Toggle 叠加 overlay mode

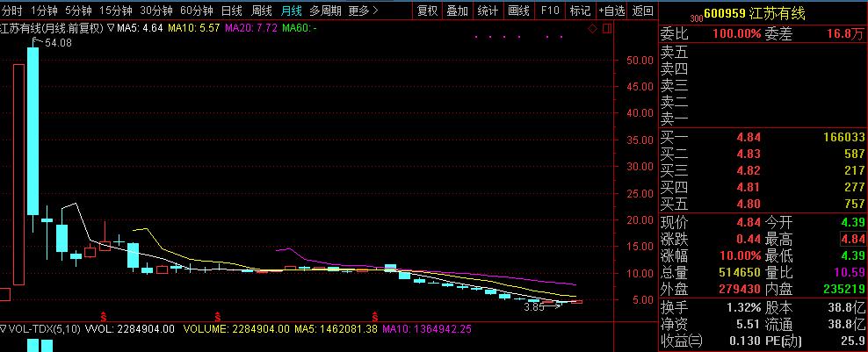click(457, 11)
